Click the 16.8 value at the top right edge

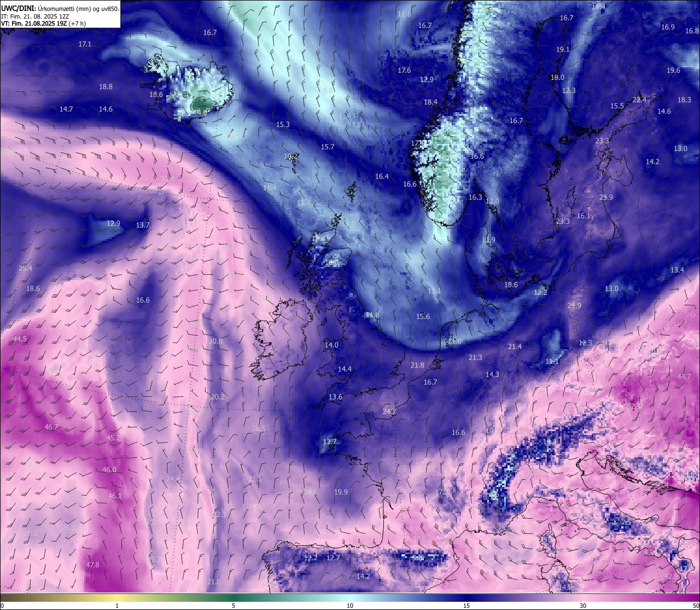692,31
